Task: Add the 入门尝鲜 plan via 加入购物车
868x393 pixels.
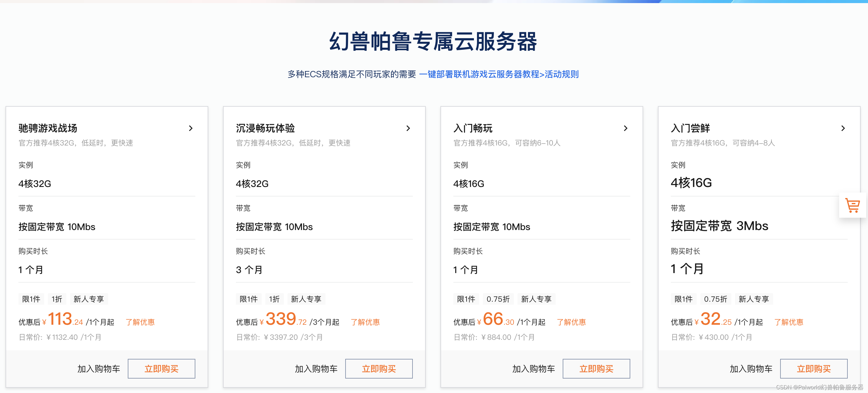Action: coord(751,369)
